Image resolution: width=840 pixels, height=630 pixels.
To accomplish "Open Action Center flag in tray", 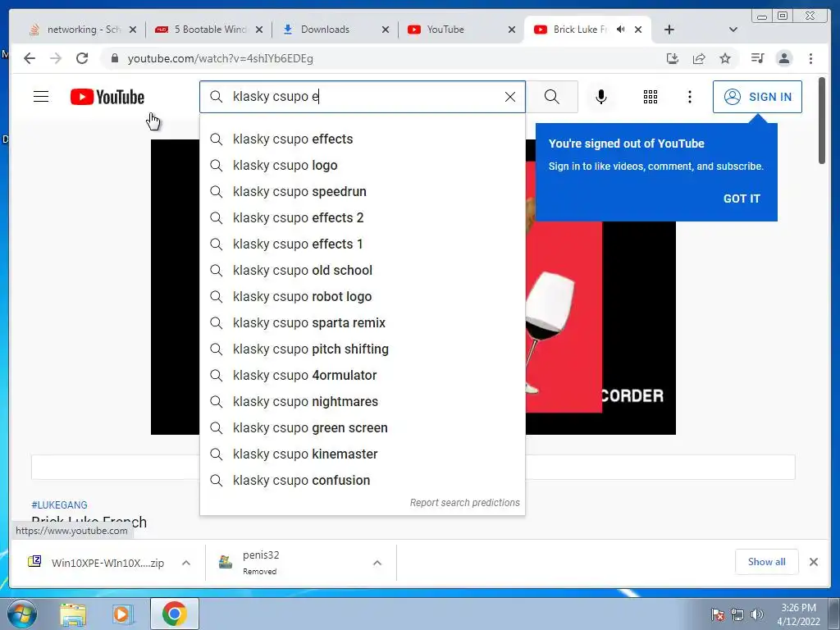I will [x=718, y=614].
